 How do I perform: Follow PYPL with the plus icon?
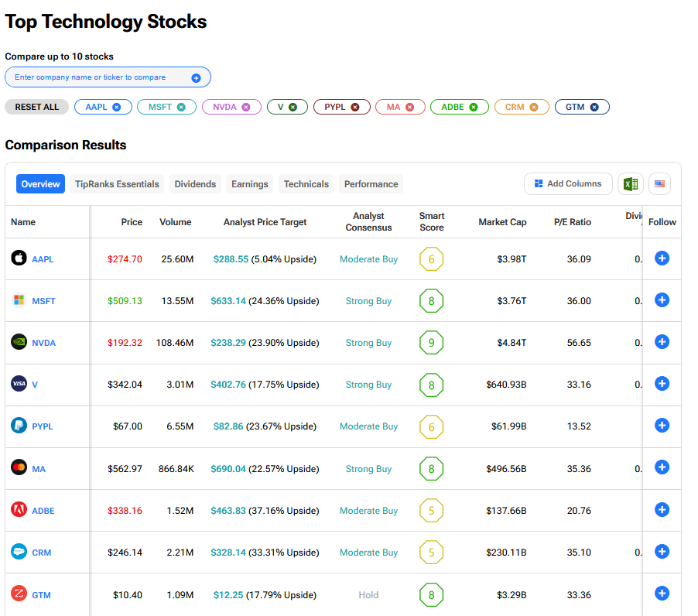pos(662,426)
